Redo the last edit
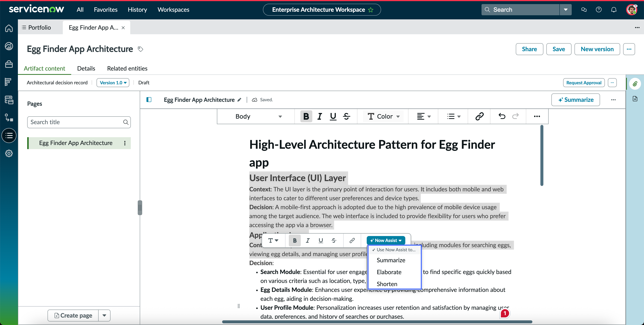 pos(515,116)
